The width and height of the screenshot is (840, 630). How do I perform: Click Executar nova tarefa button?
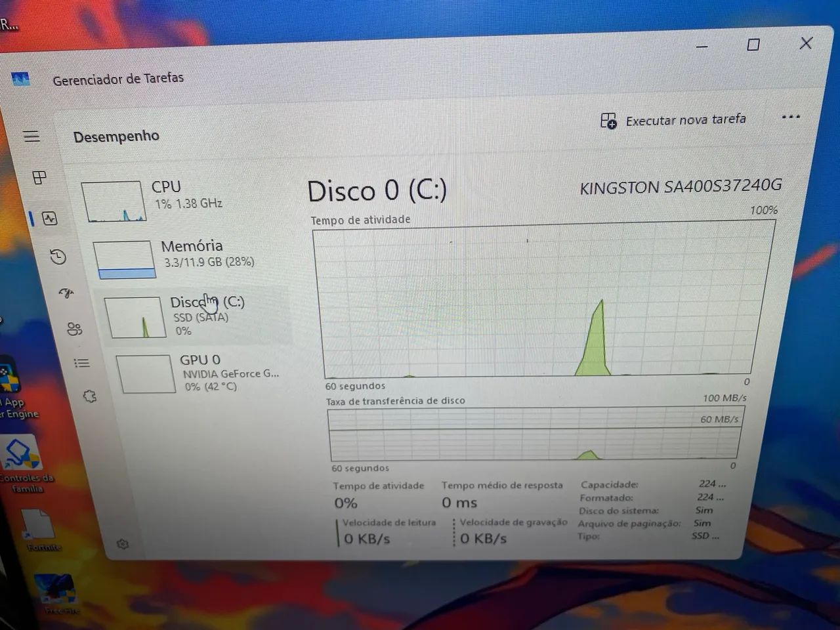coord(673,120)
